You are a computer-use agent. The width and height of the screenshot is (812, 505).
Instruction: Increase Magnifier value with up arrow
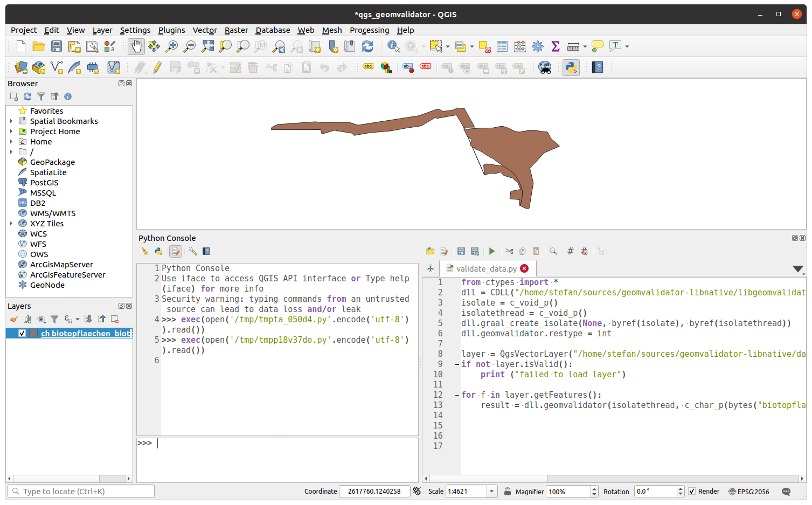tap(595, 489)
